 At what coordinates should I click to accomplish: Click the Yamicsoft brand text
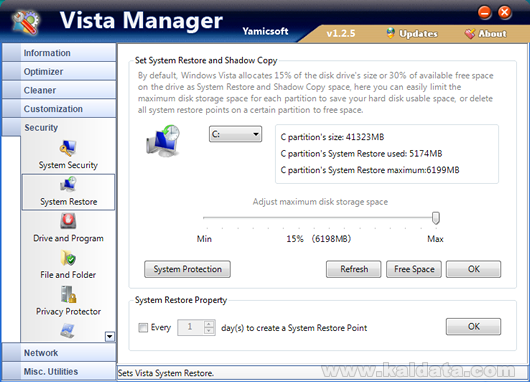point(265,31)
